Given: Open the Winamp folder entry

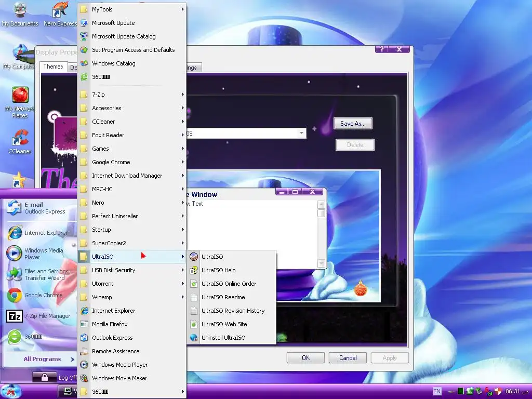Looking at the screenshot, I should [132, 297].
